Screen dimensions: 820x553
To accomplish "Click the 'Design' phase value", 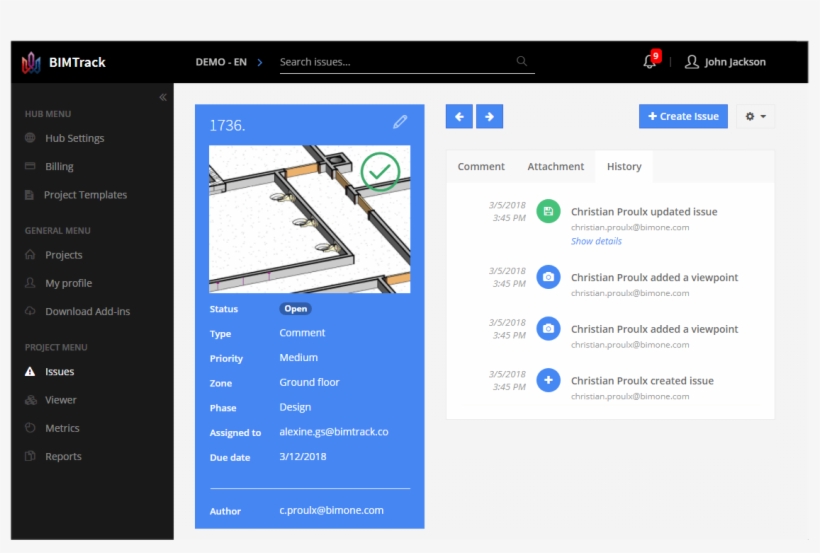I will pos(295,407).
